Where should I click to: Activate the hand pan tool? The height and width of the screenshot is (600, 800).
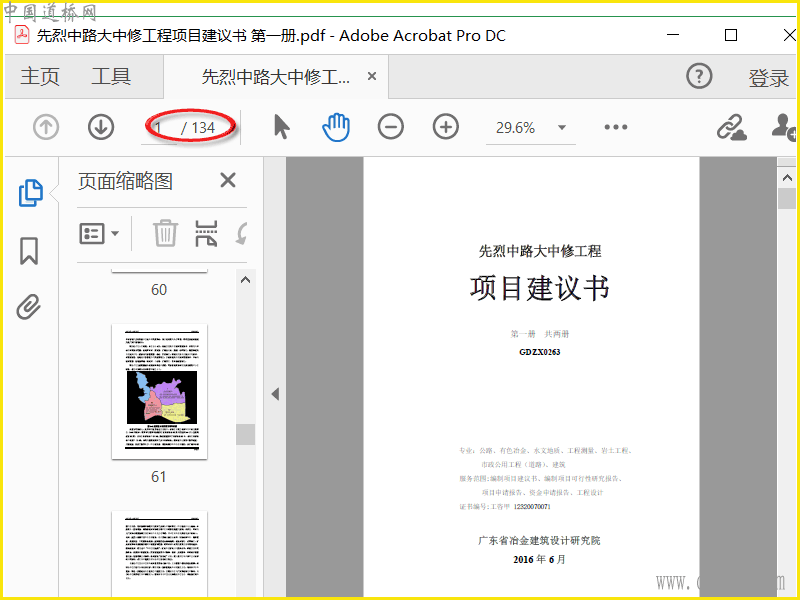point(336,127)
